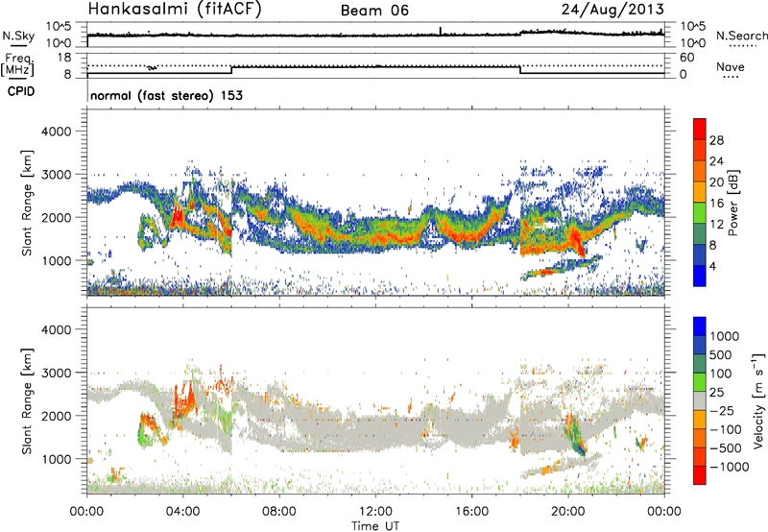
Task: Pick the bright blue bottom Power colorbar segment
Action: pyautogui.click(x=700, y=276)
